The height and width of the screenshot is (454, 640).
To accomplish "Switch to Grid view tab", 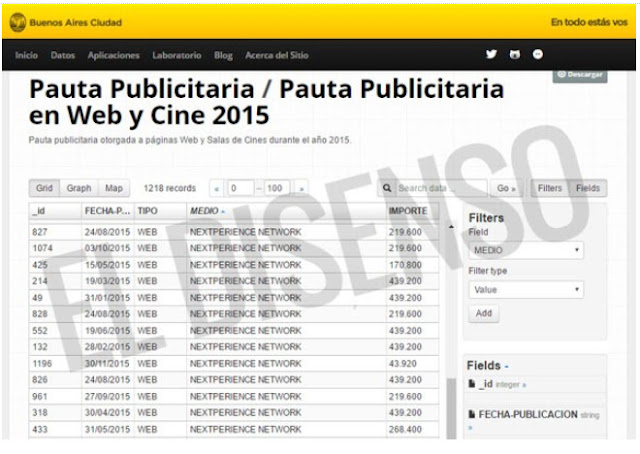I will pos(44,188).
